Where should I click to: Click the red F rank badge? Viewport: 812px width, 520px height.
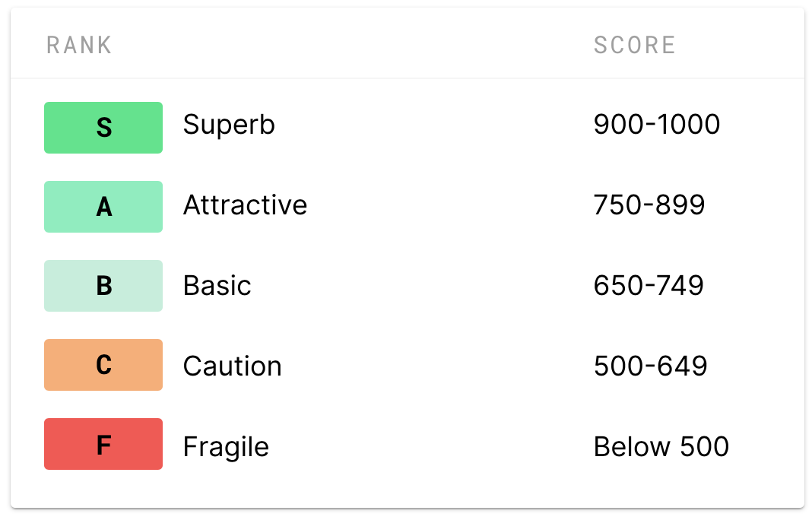click(x=103, y=444)
